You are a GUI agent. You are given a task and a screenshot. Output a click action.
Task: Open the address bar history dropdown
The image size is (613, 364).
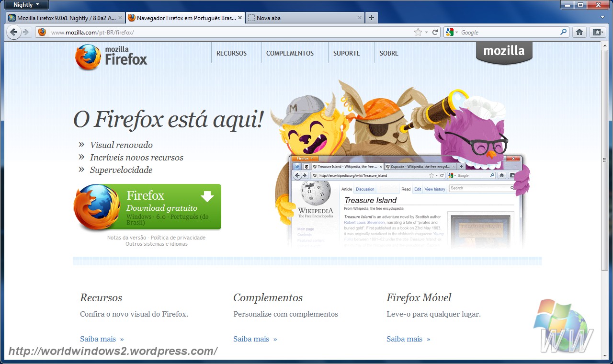click(427, 32)
